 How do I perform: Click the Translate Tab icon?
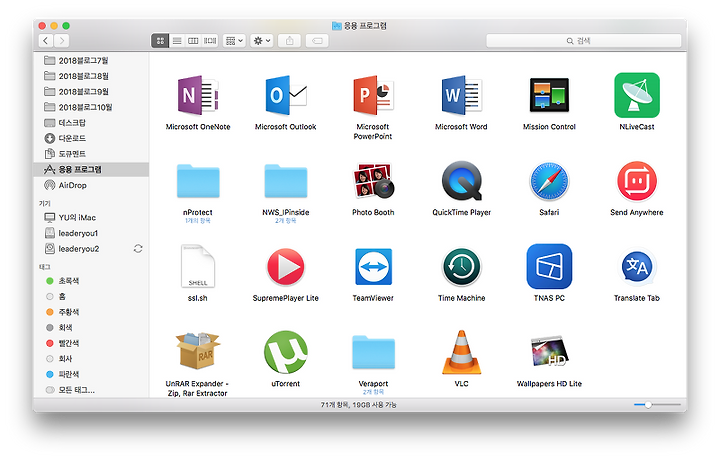point(637,266)
